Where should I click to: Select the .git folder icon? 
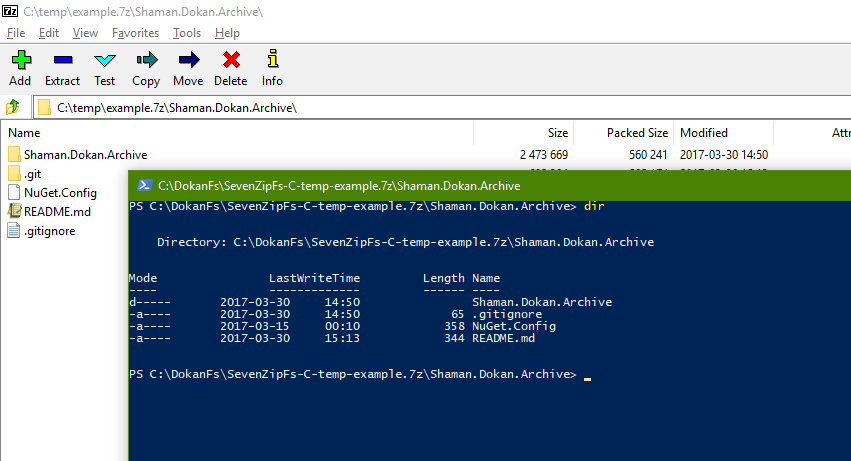click(x=14, y=173)
